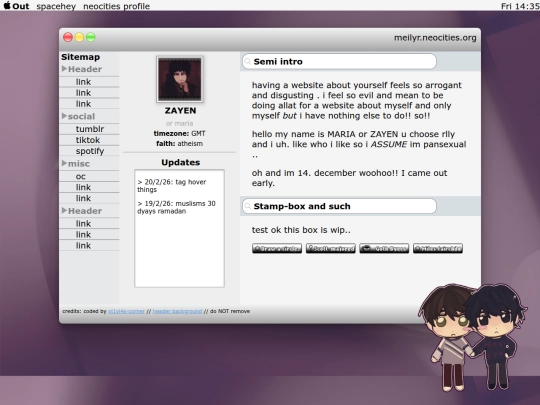Click the yellow minimize window button

point(79,37)
